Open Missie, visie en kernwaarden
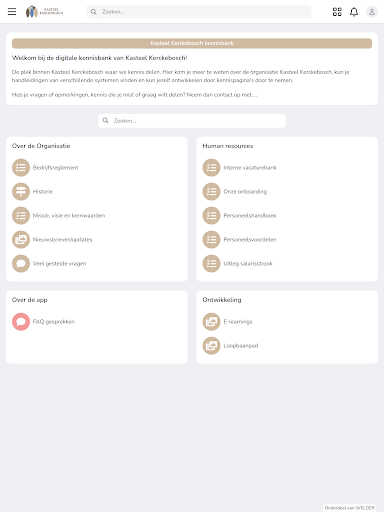Image resolution: width=384 pixels, height=512 pixels. click(69, 216)
